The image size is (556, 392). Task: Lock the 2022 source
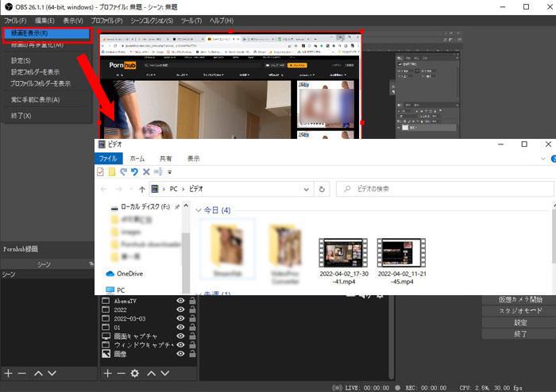tap(192, 309)
